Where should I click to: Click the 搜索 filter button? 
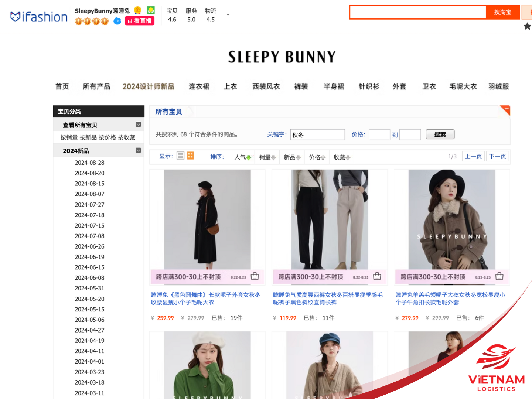click(440, 134)
